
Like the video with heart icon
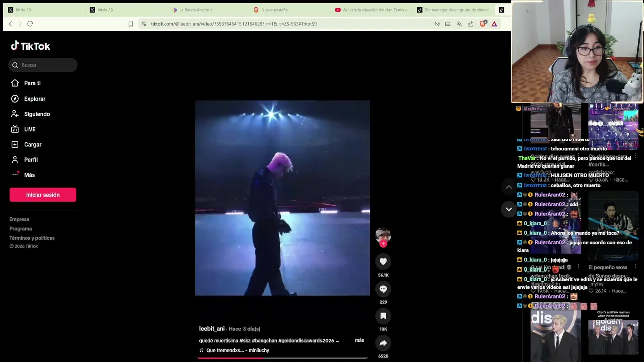(383, 261)
